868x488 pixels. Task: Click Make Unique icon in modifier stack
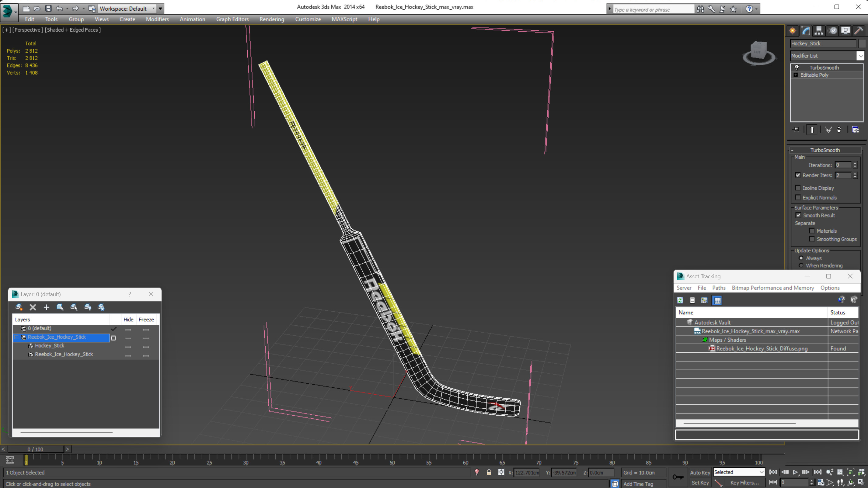pyautogui.click(x=828, y=130)
